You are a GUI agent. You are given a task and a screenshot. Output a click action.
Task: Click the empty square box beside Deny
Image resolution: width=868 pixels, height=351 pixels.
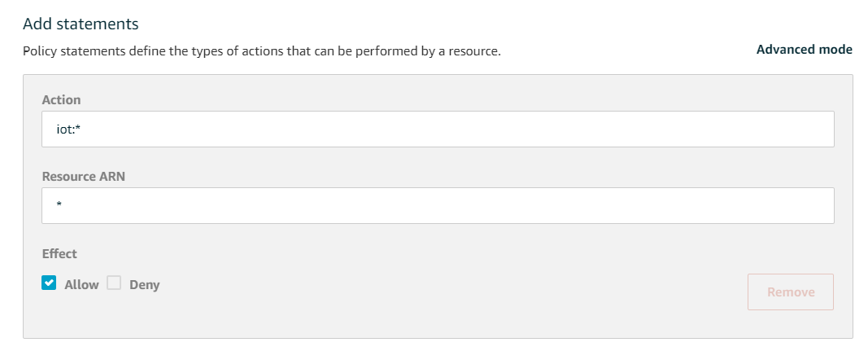click(x=114, y=283)
